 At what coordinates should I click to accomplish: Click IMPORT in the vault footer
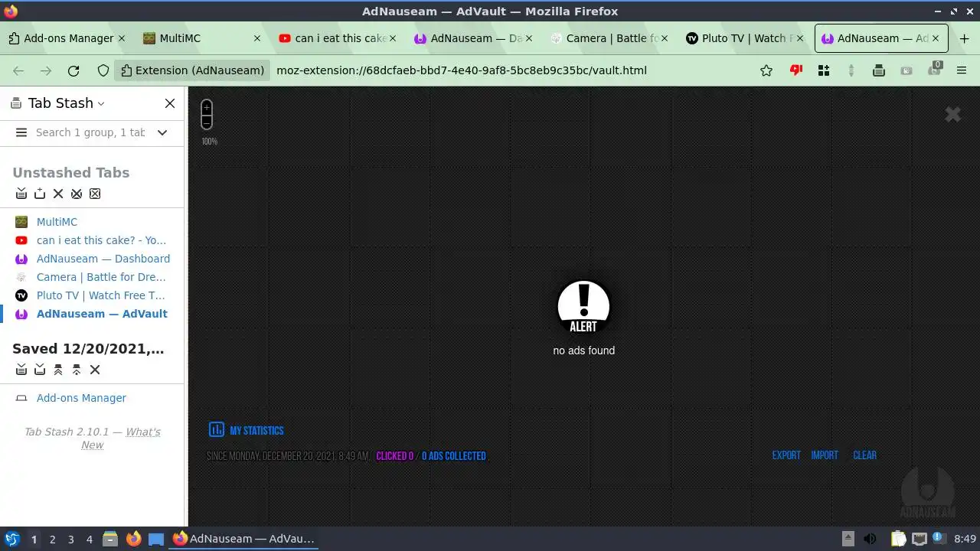[825, 455]
